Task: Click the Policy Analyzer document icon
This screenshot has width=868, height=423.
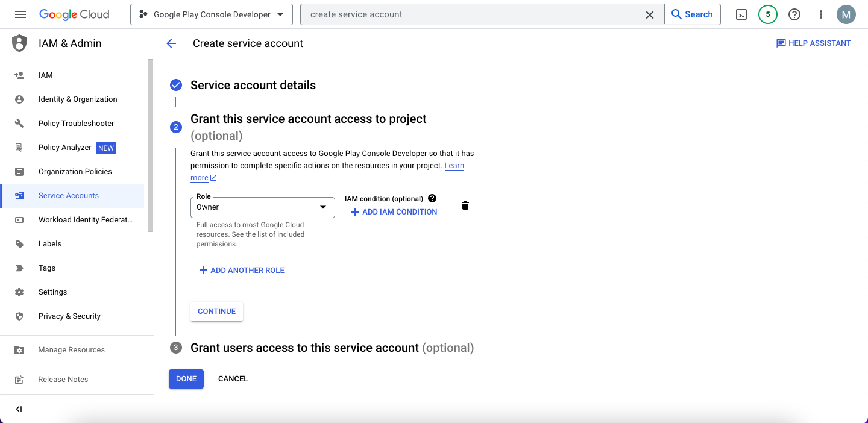Action: tap(19, 148)
